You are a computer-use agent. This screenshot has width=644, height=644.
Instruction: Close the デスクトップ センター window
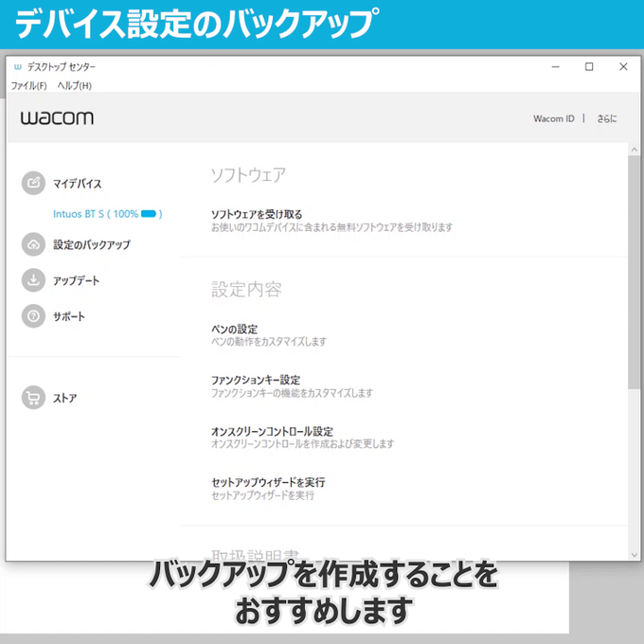click(623, 66)
